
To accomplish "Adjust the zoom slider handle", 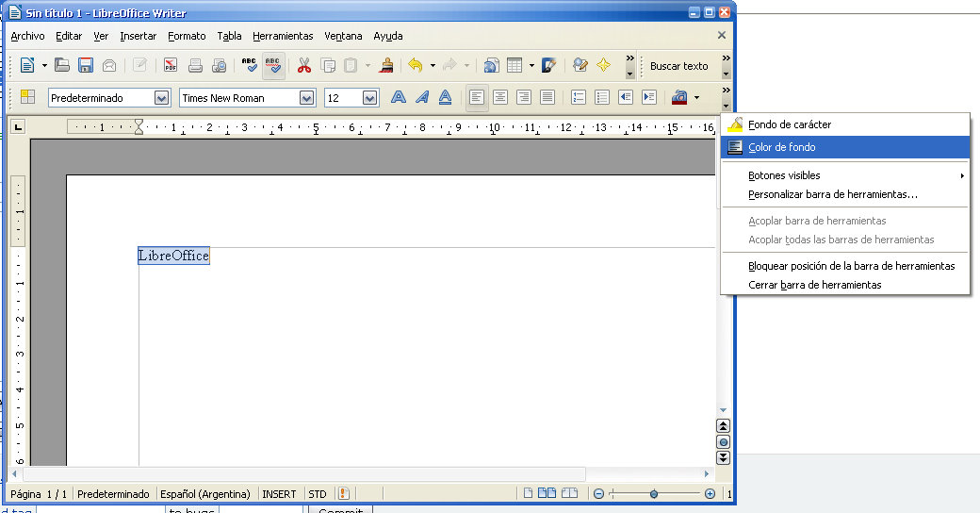I will point(654,494).
